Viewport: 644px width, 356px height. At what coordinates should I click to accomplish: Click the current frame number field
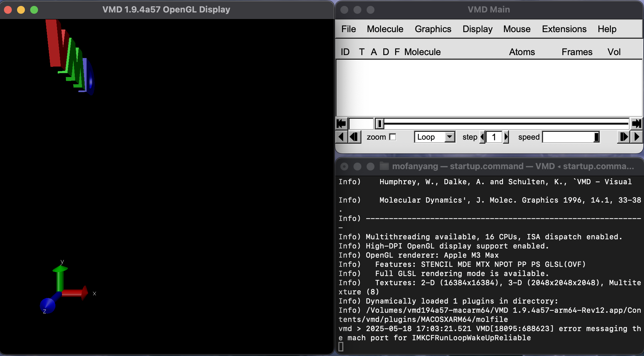point(361,124)
